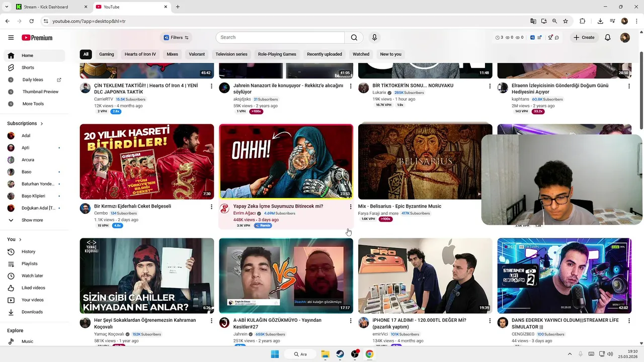Click the install app icon in the address bar
Screen dimensions: 644x362
click(544, 21)
